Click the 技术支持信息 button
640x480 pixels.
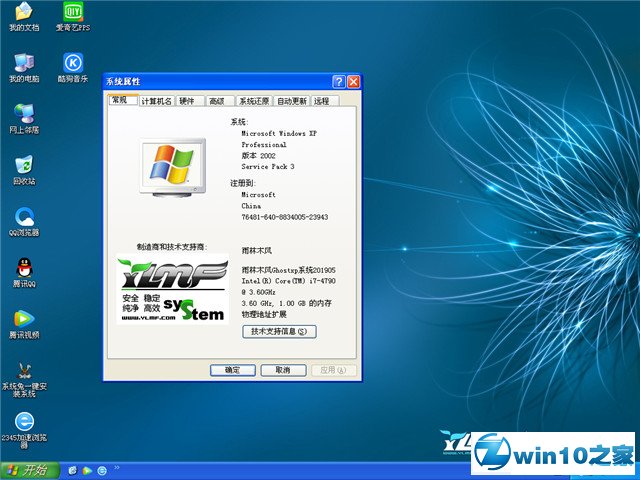279,331
